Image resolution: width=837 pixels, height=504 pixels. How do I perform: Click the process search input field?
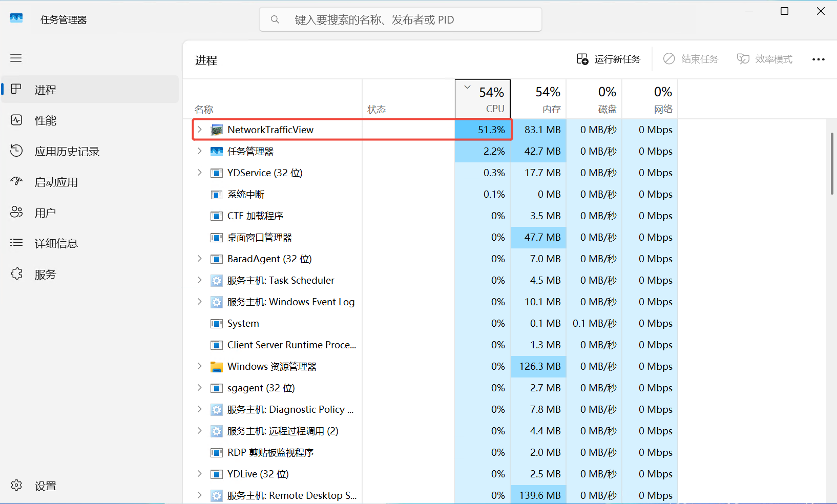pos(401,19)
